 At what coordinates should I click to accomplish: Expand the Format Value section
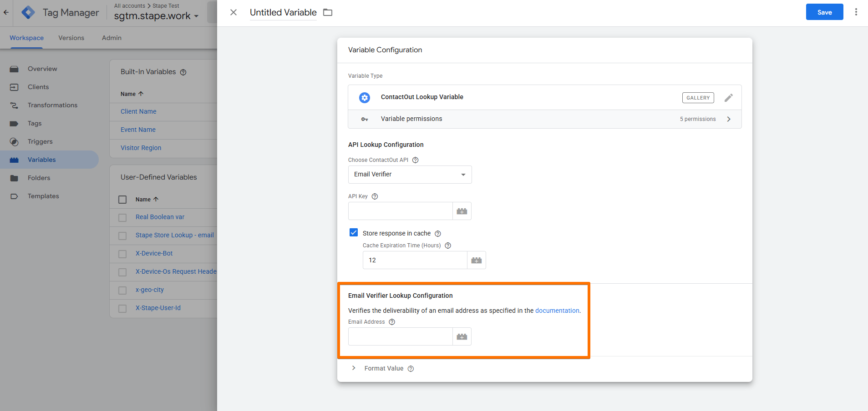tap(354, 368)
